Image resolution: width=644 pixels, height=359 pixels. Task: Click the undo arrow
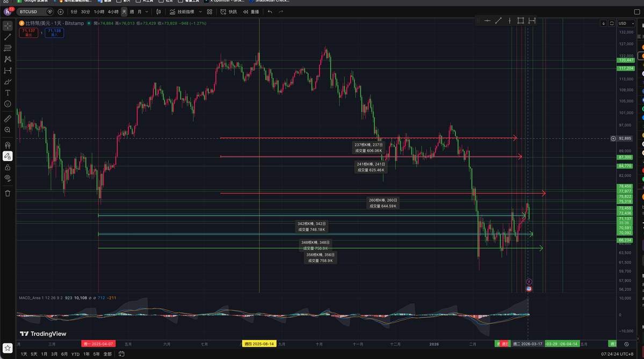pos(270,12)
